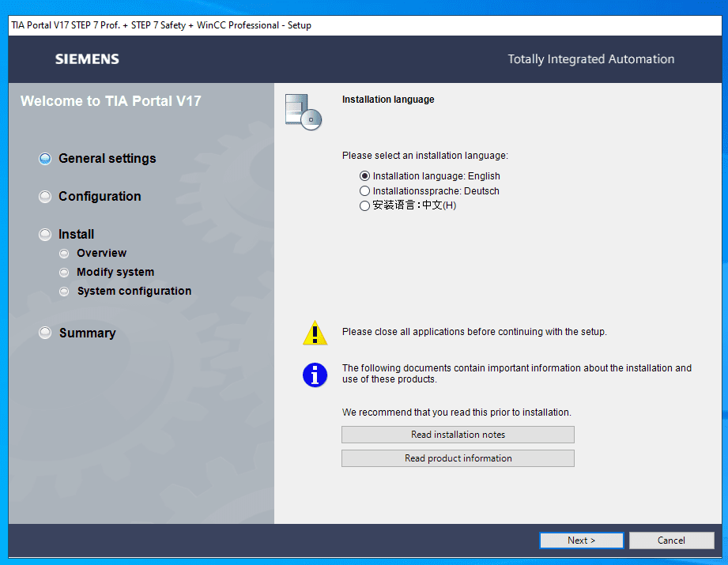The image size is (728, 565).
Task: Select the General settings step label
Action: (x=108, y=158)
